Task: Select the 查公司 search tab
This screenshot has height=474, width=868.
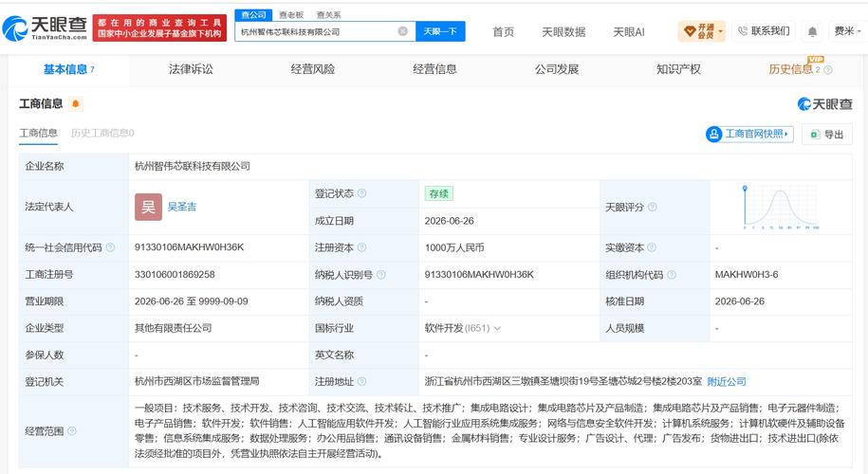Action: pos(253,15)
